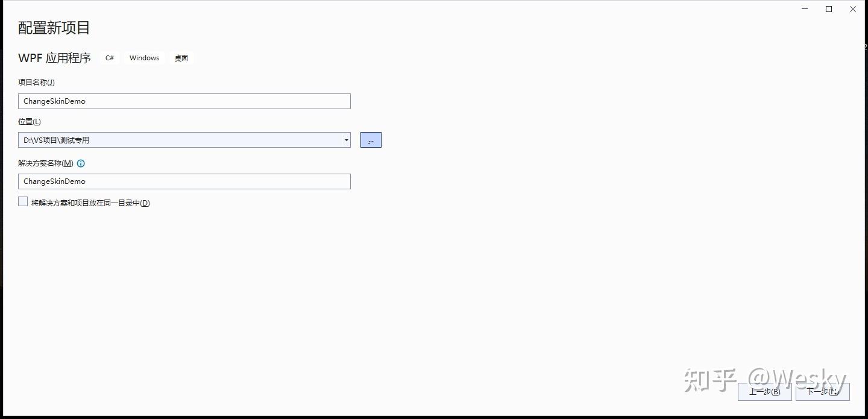Expand the 位置 location dropdown arrow
Image resolution: width=868 pixels, height=419 pixels.
(346, 140)
